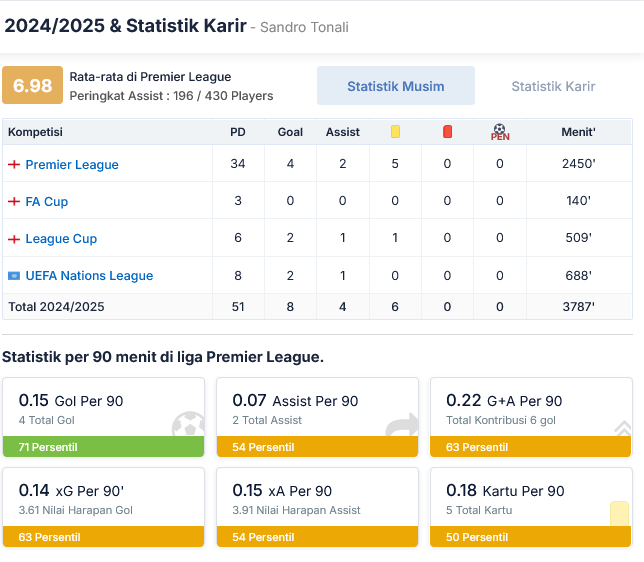Click the green 71 Persentil bar
The height and width of the screenshot is (562, 644).
click(x=103, y=447)
